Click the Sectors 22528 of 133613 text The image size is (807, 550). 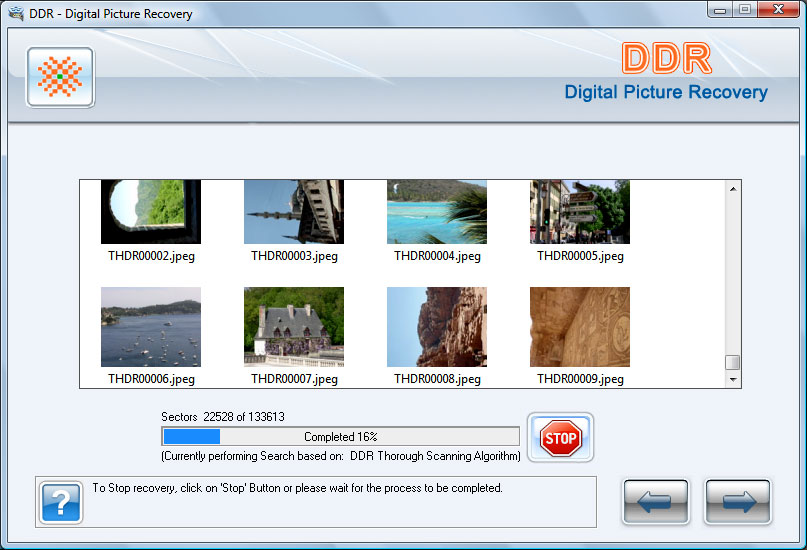tap(223, 417)
